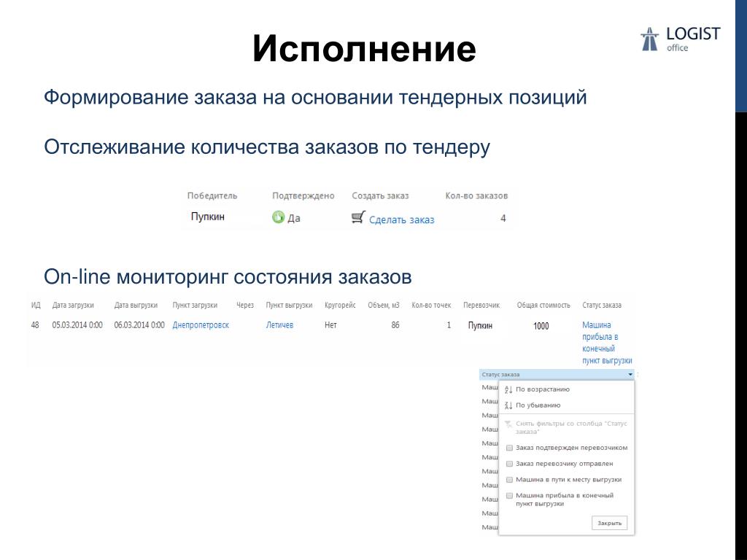
Task: Sort by 'По возрастанию'
Action: coord(543,389)
